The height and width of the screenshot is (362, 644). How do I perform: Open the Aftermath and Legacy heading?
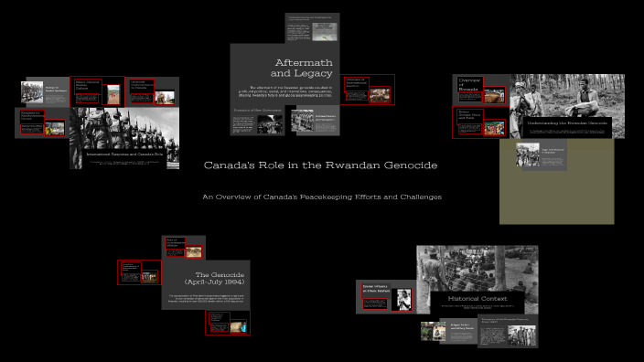302,68
